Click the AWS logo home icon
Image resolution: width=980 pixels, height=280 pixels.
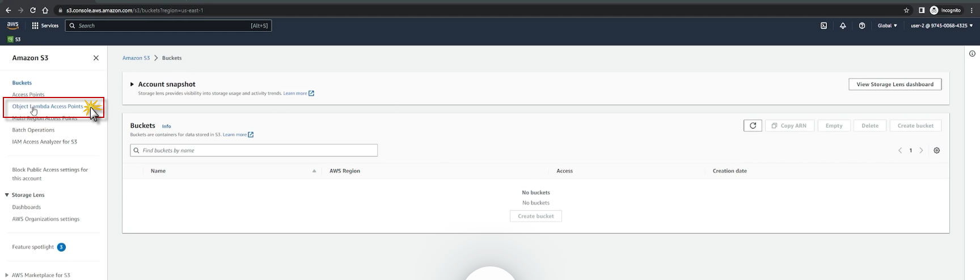tap(12, 26)
